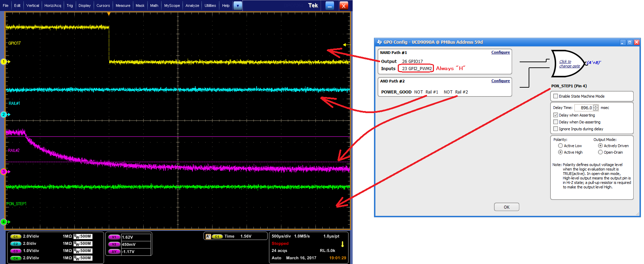This screenshot has width=644, height=264.
Task: Click the RAIL#2 waveform label
Action: click(14, 151)
